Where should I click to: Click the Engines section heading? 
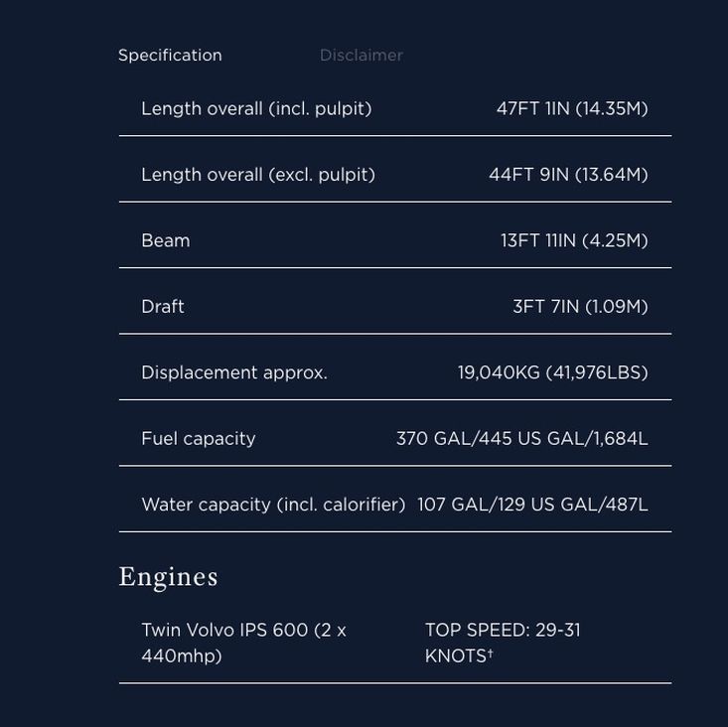tap(169, 577)
